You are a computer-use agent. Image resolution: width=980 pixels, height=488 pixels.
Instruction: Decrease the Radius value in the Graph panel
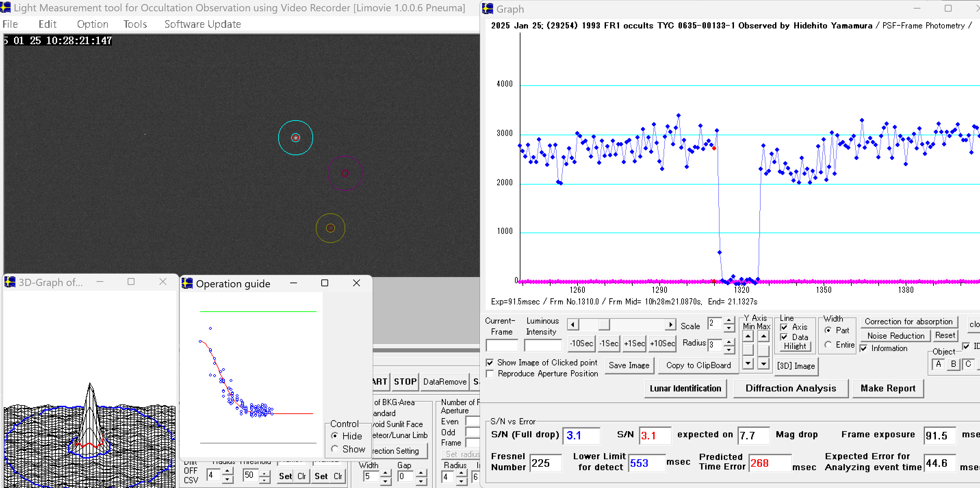728,349
